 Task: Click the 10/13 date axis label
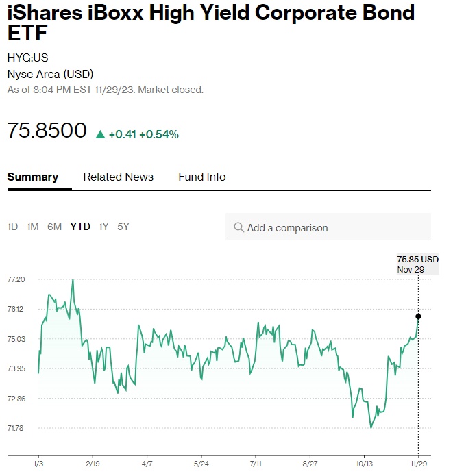pos(364,464)
